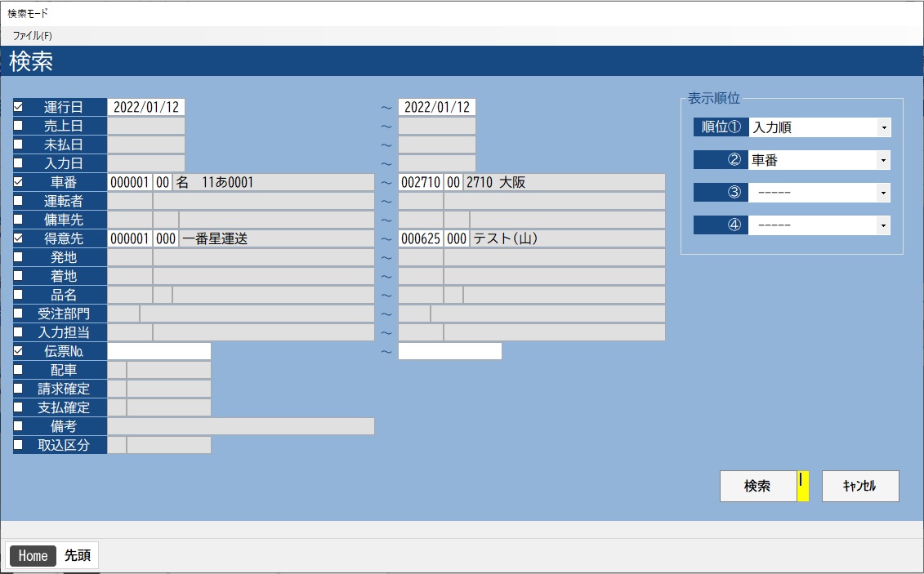Toggle the 車番 checkbox off
Screen dimensions: 924x574
tap(18, 182)
